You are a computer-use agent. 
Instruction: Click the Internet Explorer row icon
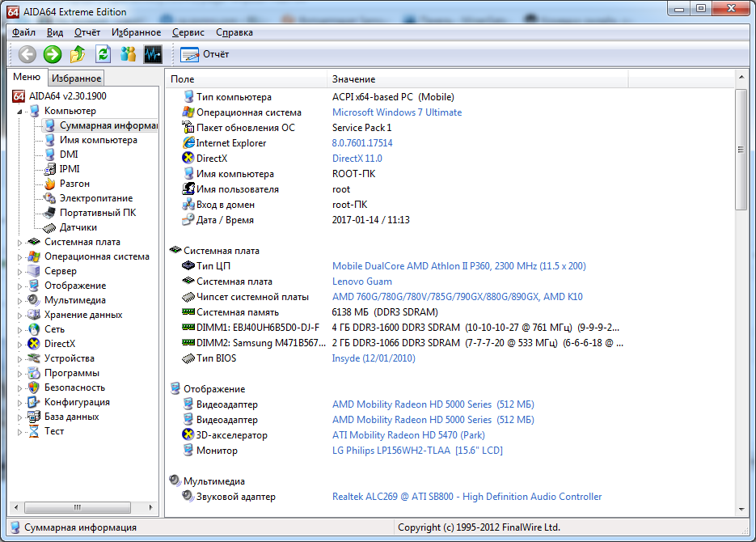pos(188,142)
